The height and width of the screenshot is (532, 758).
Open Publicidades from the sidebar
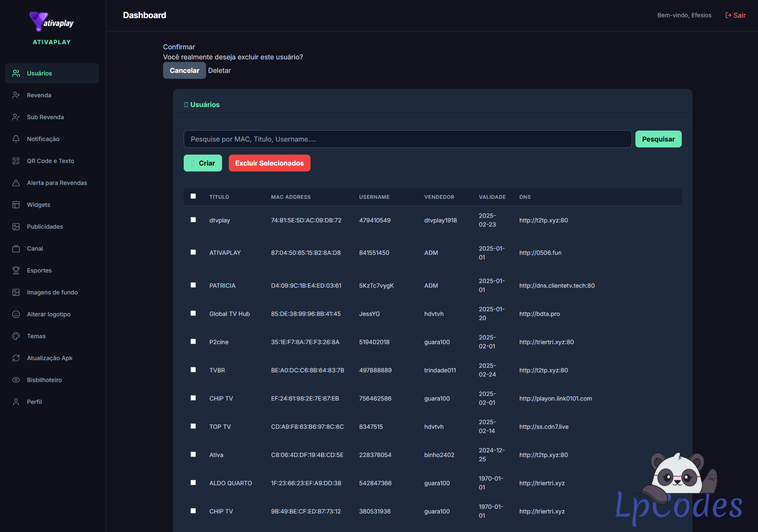(x=45, y=227)
